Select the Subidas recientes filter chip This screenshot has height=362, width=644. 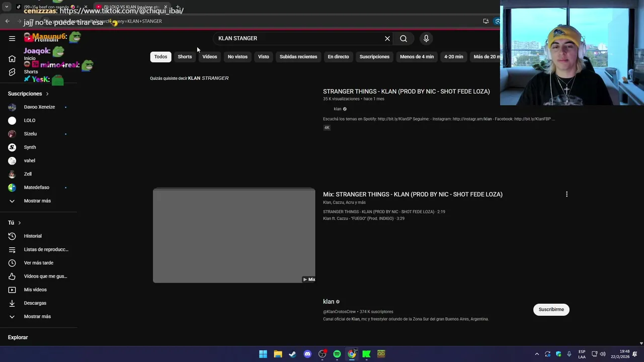coord(298,57)
